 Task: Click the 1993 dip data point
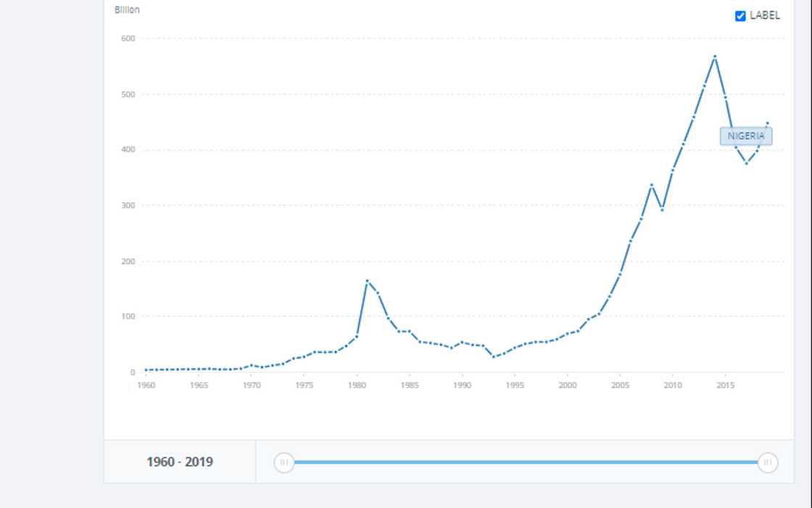(x=494, y=357)
